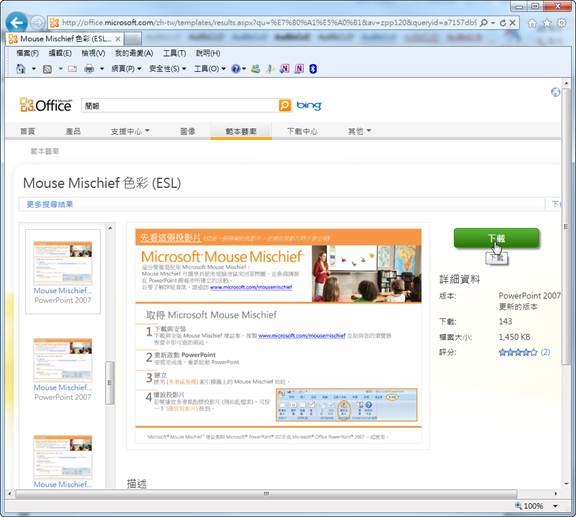This screenshot has height=517, width=576.
Task: Go to the 圖像 site tab
Action: [188, 131]
